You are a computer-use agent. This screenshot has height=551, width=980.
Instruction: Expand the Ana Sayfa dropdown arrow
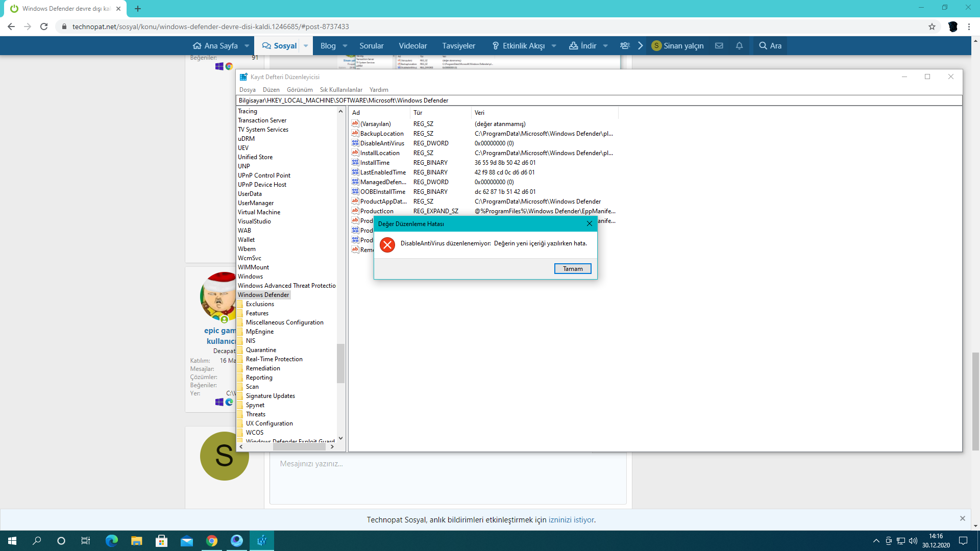click(x=247, y=46)
